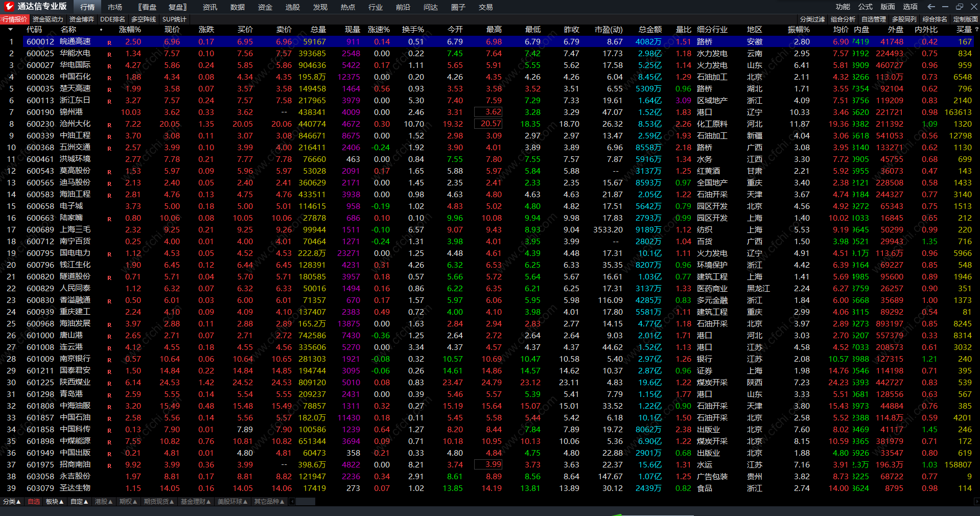980x516 pixels.
Task: Click the R marker beside 皖通高速
Action: point(109,42)
